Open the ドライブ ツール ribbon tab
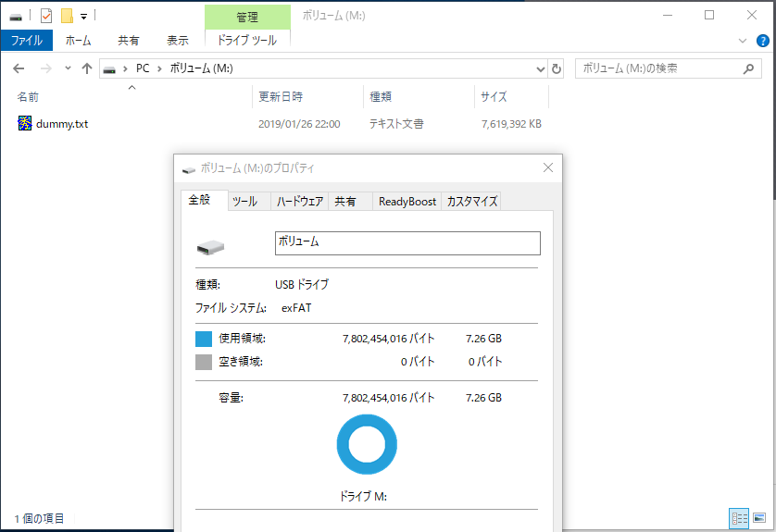The image size is (776, 532). 247,41
